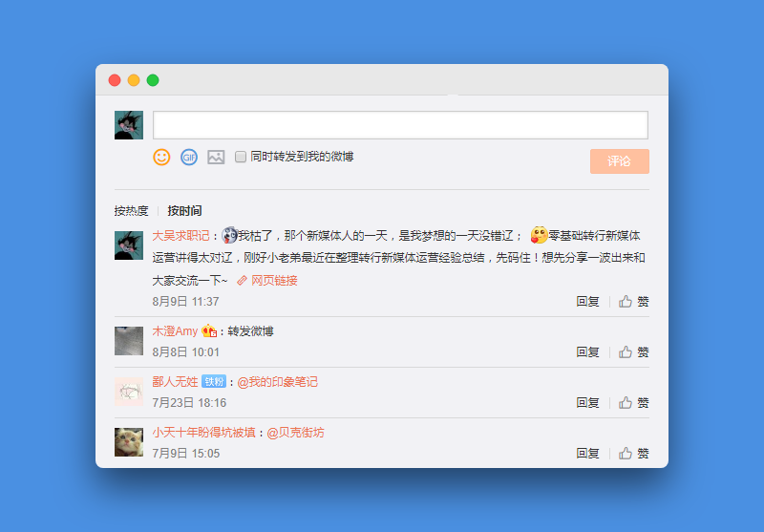764x532 pixels.
Task: Click the timestamp 8月9日 11:37
Action: pos(185,302)
